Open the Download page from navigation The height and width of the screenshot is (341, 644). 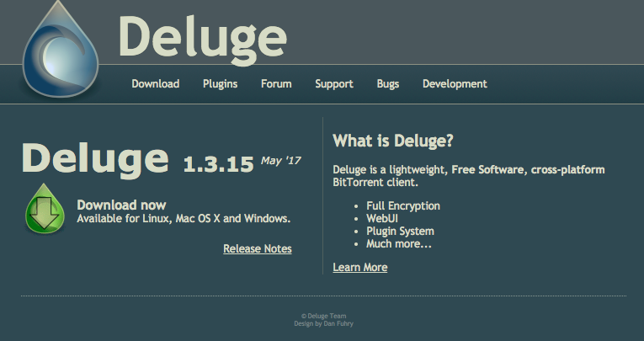click(x=155, y=84)
